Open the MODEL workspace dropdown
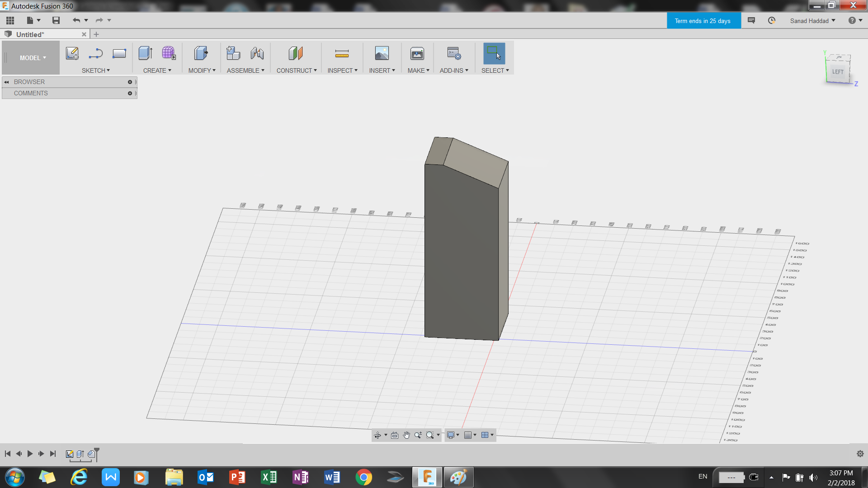The width and height of the screenshot is (868, 488). click(33, 58)
